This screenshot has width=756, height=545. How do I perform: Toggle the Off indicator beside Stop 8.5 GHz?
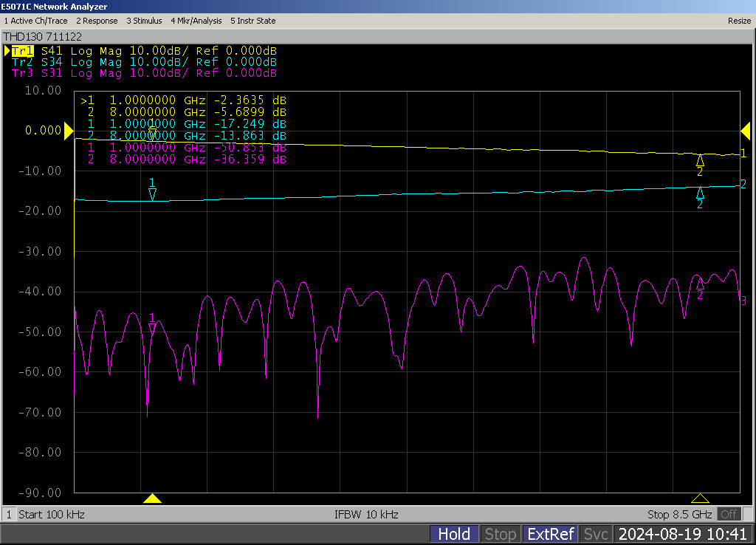tap(729, 514)
